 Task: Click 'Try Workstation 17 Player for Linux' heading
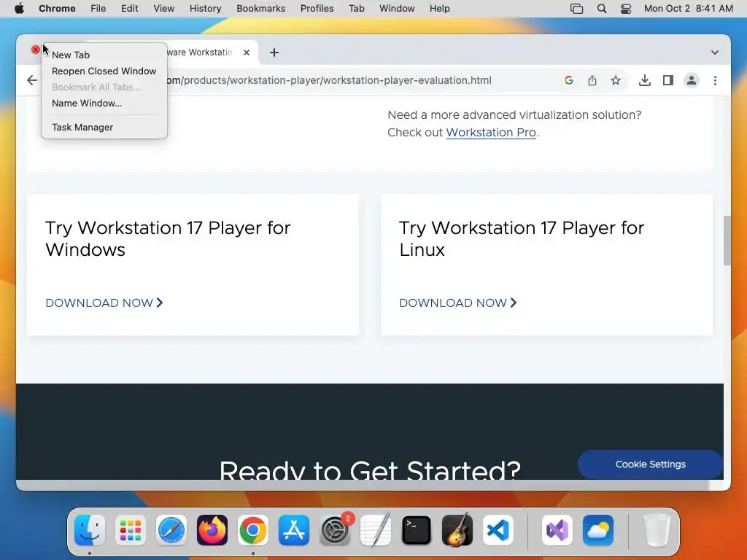pos(522,238)
